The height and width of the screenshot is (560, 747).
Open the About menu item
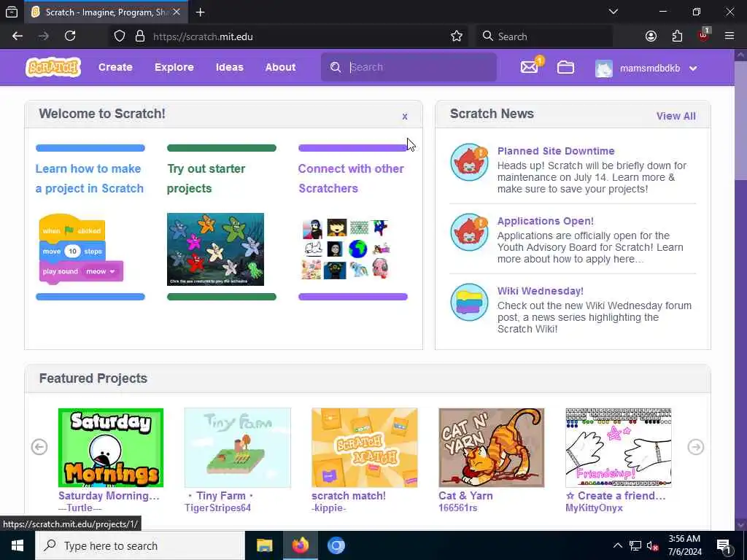click(x=281, y=67)
